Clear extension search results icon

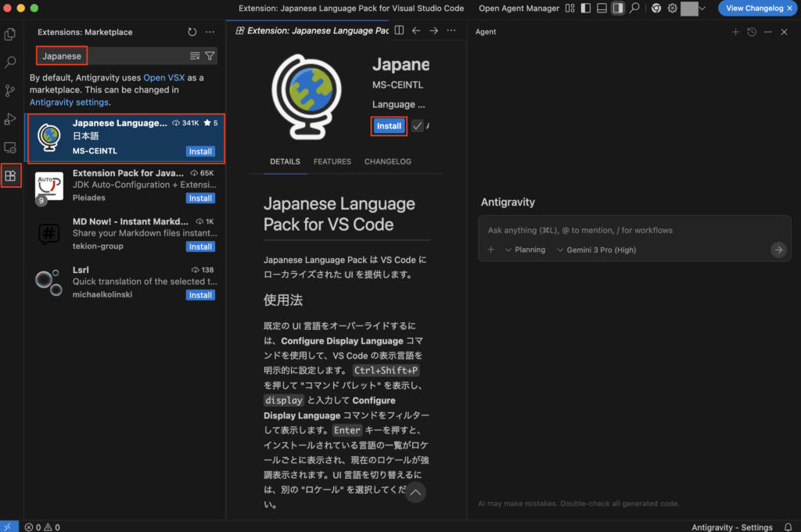[x=195, y=56]
